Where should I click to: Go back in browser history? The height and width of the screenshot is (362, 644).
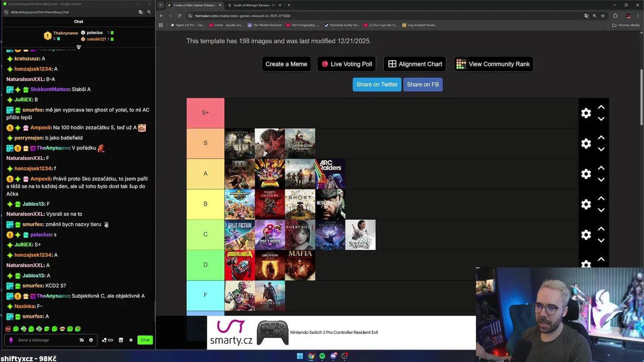[161, 16]
